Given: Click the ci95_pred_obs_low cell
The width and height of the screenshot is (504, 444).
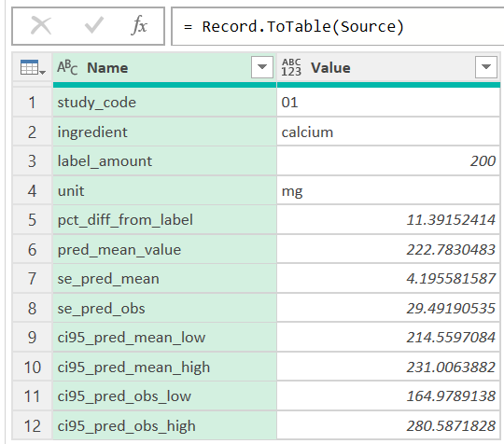Looking at the screenshot, I should pyautogui.click(x=164, y=396).
